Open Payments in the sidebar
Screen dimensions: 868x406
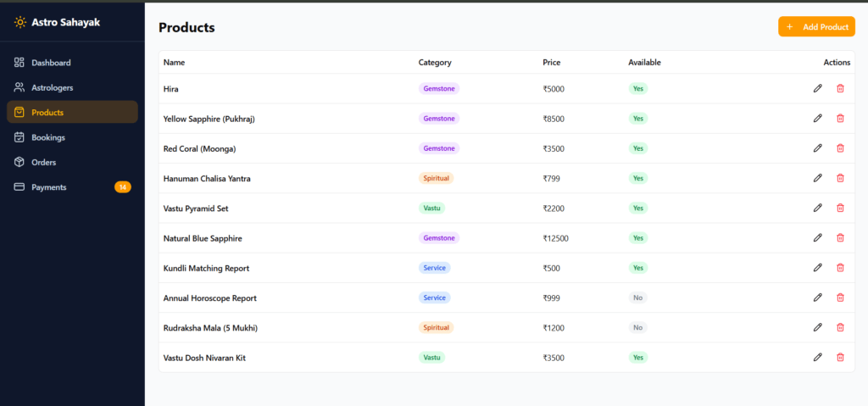[48, 187]
